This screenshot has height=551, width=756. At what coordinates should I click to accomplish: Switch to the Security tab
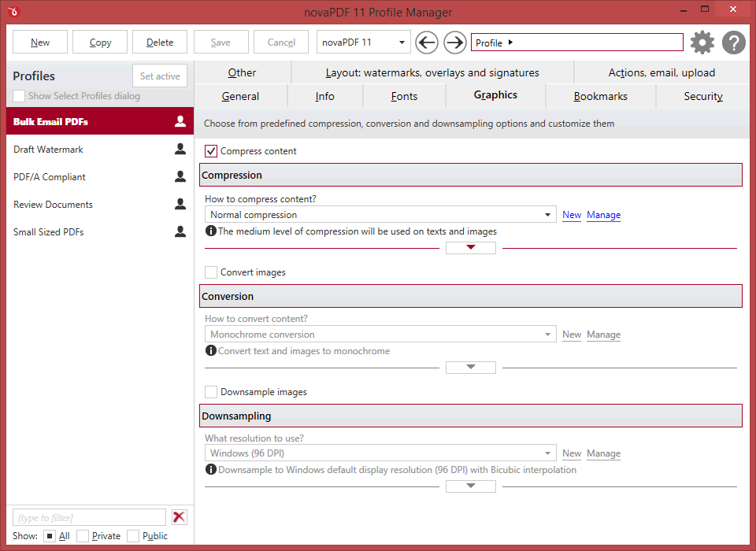(703, 96)
